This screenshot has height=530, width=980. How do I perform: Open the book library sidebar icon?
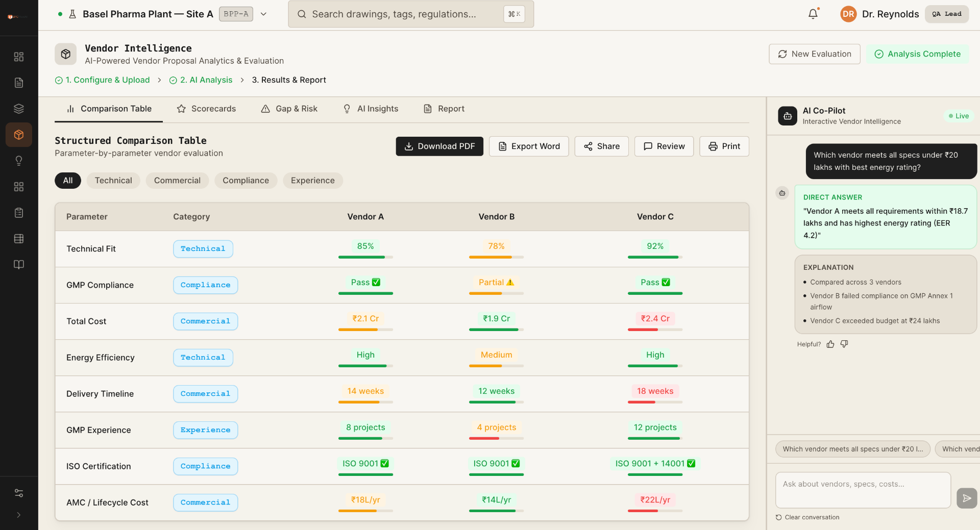point(19,265)
